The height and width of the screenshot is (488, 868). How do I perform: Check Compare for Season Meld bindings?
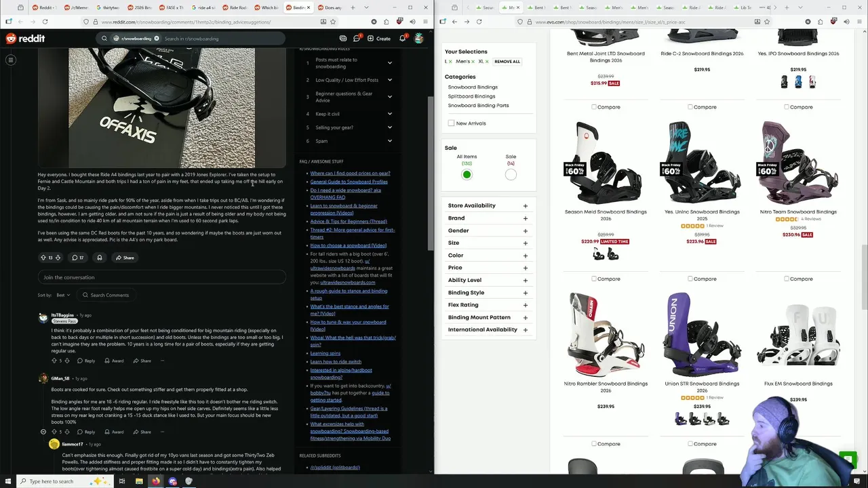click(x=594, y=279)
